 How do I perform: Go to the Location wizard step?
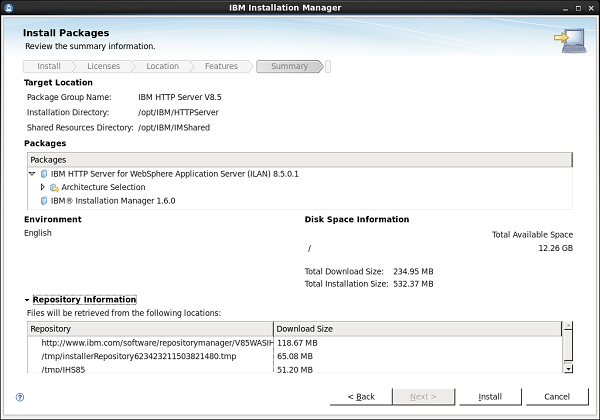(x=162, y=66)
